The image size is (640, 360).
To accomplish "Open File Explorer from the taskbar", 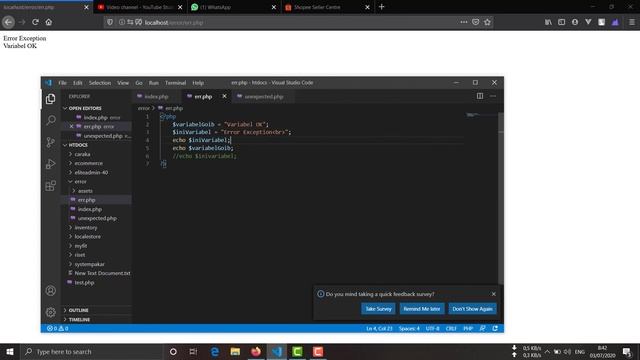I will (x=235, y=351).
